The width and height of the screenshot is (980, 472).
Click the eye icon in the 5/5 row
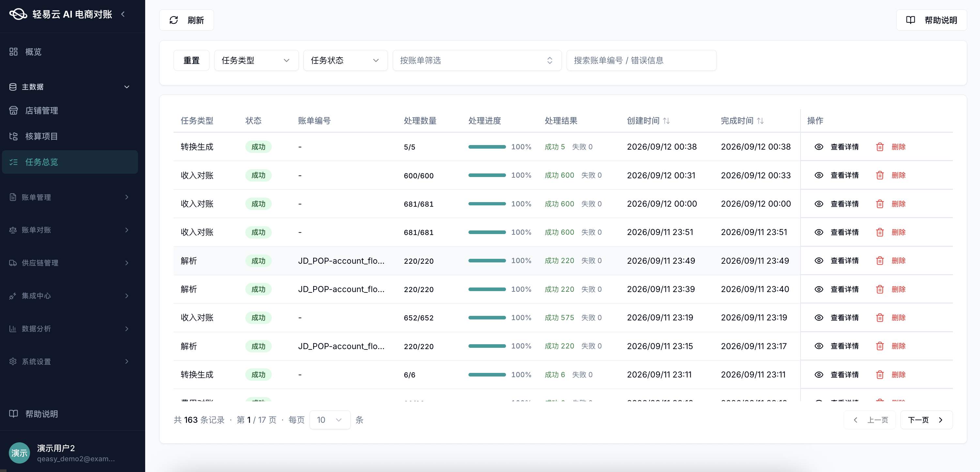click(x=819, y=147)
